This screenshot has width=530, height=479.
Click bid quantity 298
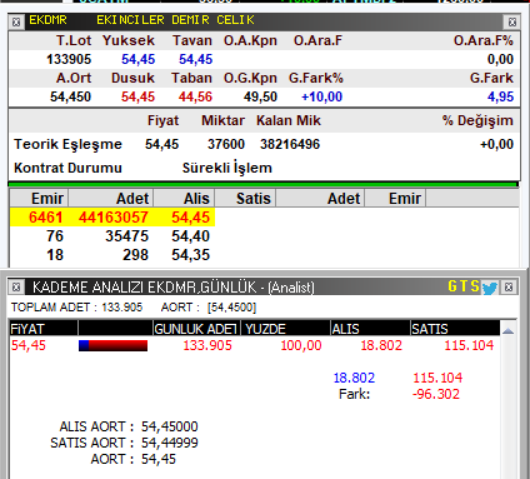click(135, 255)
